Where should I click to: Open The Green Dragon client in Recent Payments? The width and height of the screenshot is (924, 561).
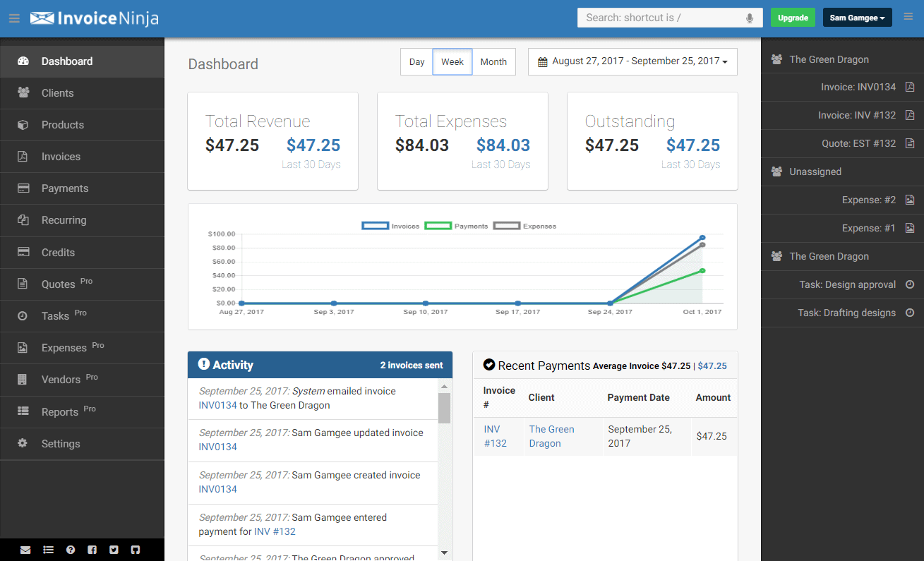(551, 436)
